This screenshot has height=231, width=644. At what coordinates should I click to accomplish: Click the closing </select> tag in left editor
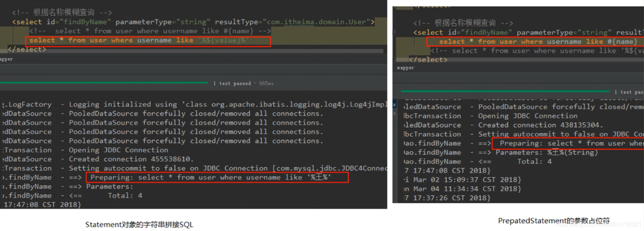27,49
